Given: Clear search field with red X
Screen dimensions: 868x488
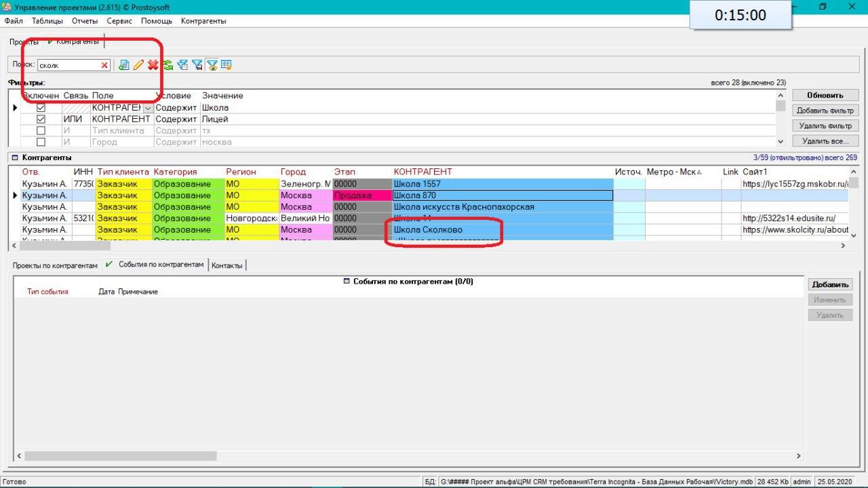Looking at the screenshot, I should (104, 65).
